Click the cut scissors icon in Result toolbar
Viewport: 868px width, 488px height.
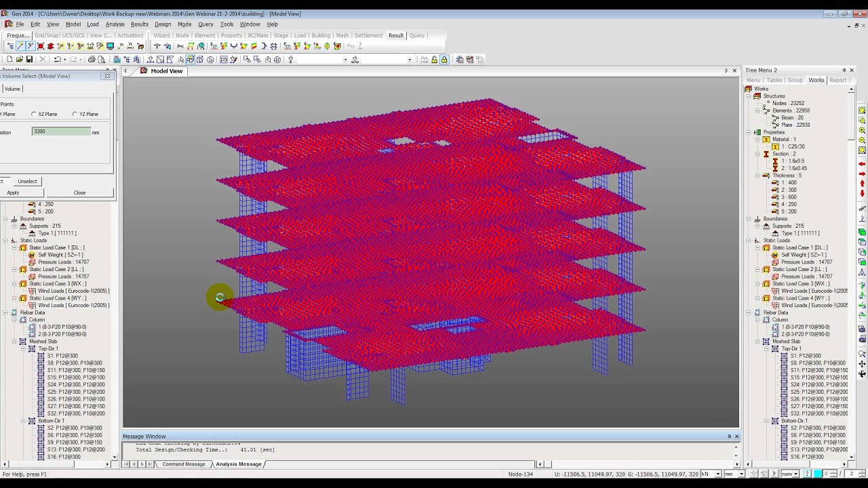(x=180, y=46)
